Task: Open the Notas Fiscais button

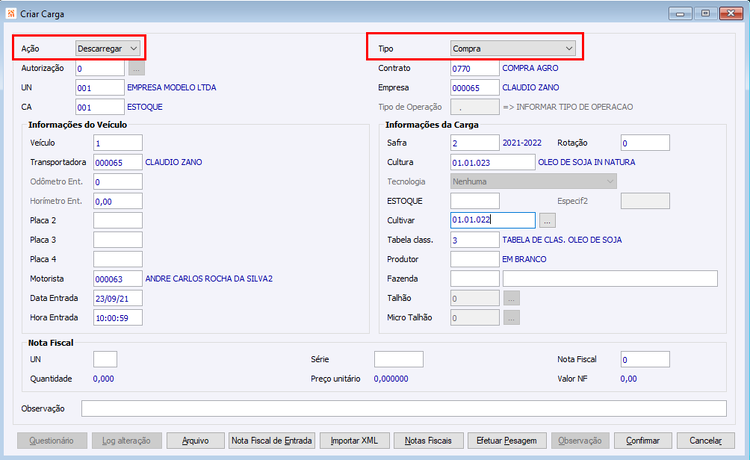Action: [x=429, y=440]
